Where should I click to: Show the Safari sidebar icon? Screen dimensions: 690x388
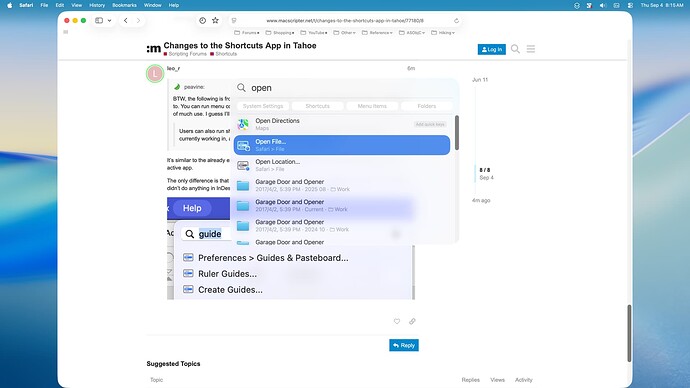click(x=99, y=20)
